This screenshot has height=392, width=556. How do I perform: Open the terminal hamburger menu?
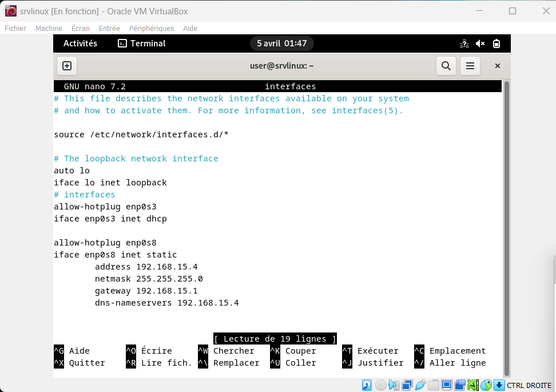pyautogui.click(x=470, y=66)
